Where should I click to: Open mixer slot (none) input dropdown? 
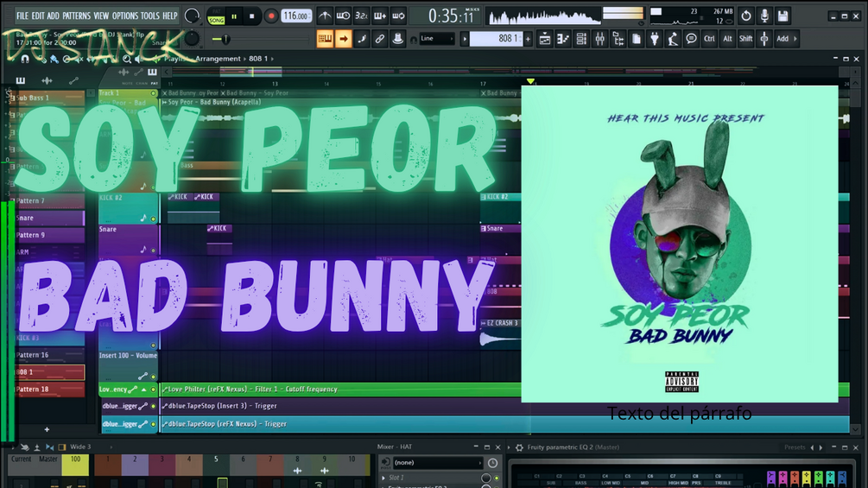pyautogui.click(x=438, y=463)
